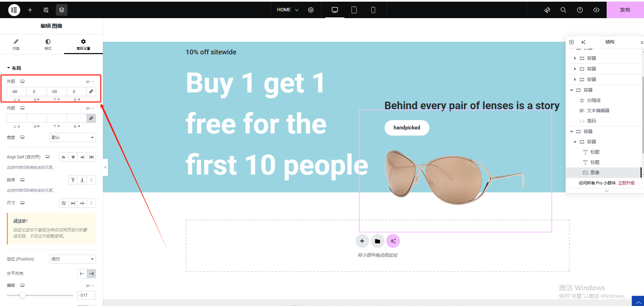This screenshot has width=644, height=306.
Task: Toggle the structure layers icon
Action: 62,10
